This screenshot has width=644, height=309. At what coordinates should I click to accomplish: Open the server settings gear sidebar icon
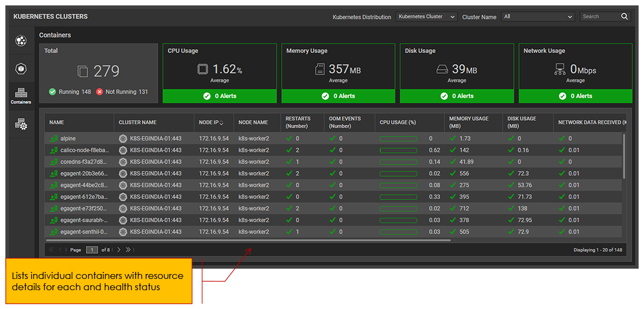point(21,125)
